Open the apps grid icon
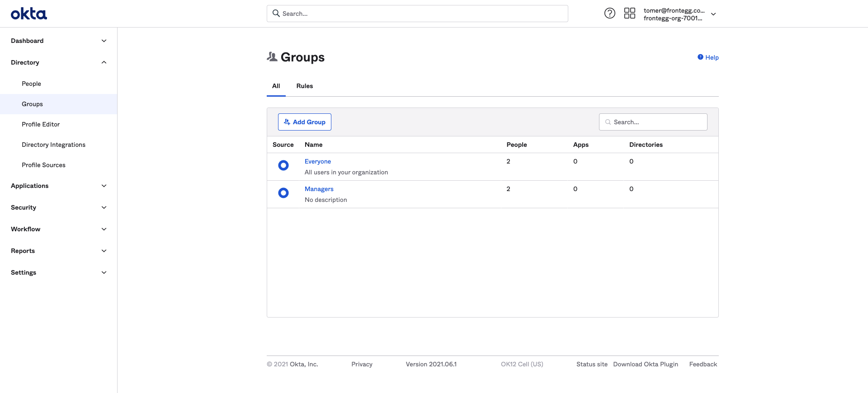 coord(630,13)
